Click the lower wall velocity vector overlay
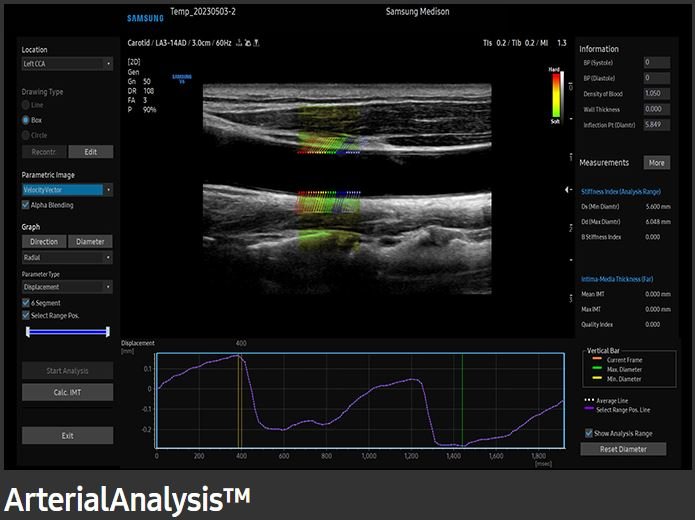The height and width of the screenshot is (520, 695). [x=329, y=202]
